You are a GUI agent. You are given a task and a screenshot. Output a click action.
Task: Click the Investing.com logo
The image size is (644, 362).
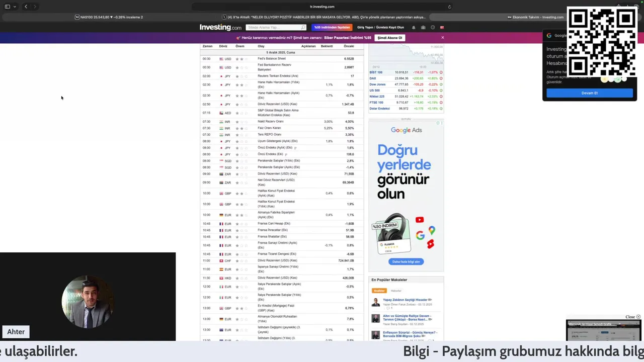[220, 27]
